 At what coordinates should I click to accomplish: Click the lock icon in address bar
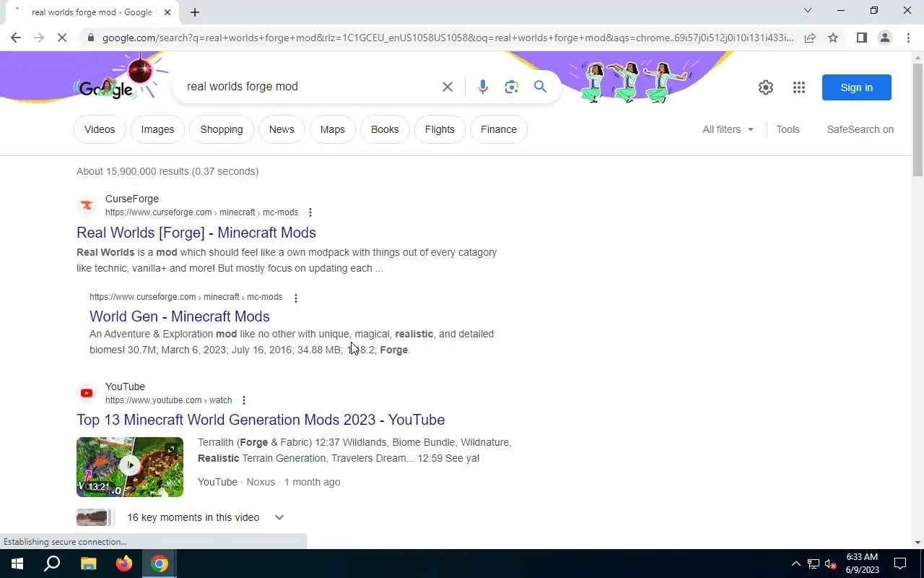point(90,38)
